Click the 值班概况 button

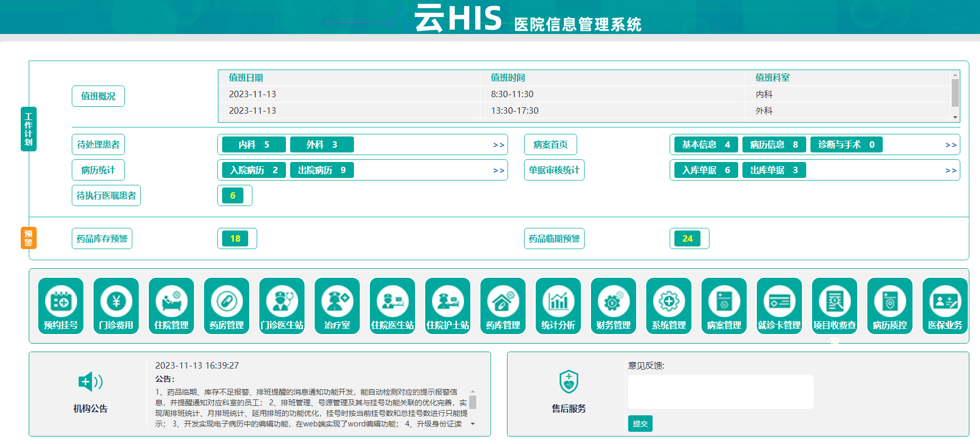point(98,96)
